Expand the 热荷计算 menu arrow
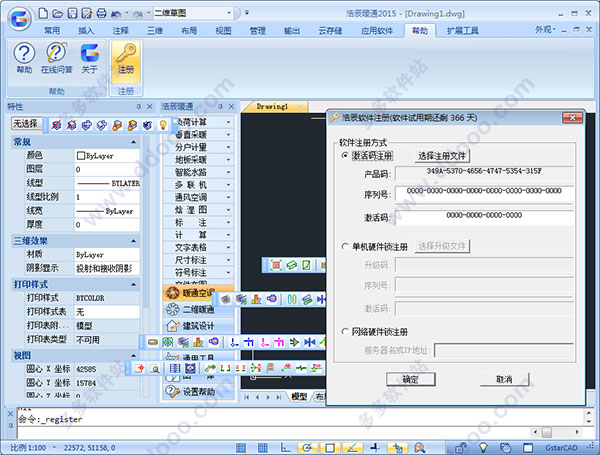Image resolution: width=600 pixels, height=455 pixels. pyautogui.click(x=228, y=122)
